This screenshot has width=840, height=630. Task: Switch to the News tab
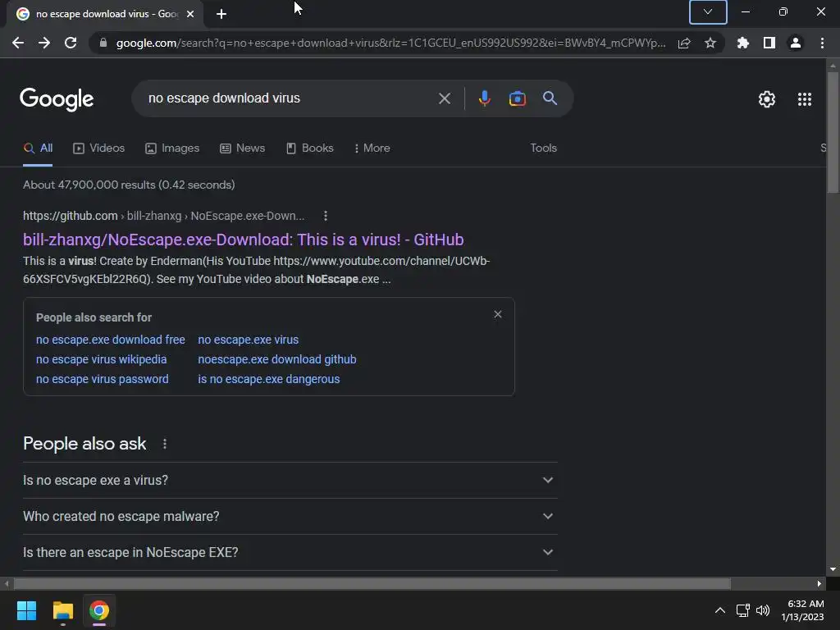[243, 148]
